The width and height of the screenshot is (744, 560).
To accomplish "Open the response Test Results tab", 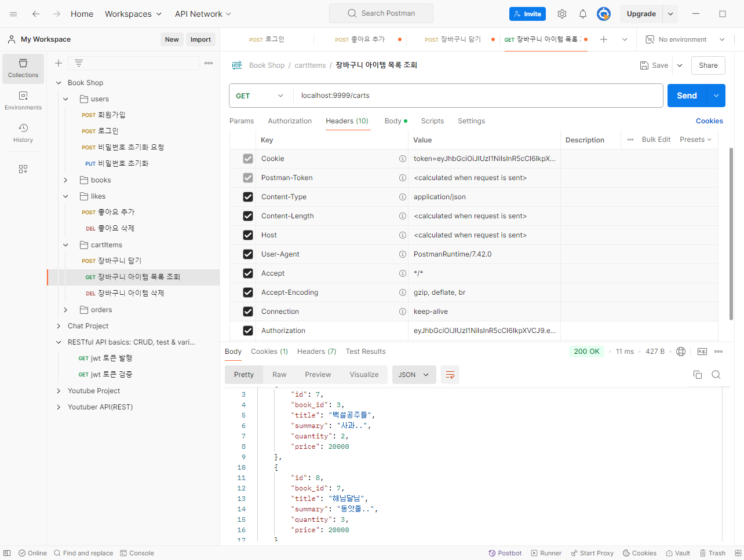I will point(366,352).
